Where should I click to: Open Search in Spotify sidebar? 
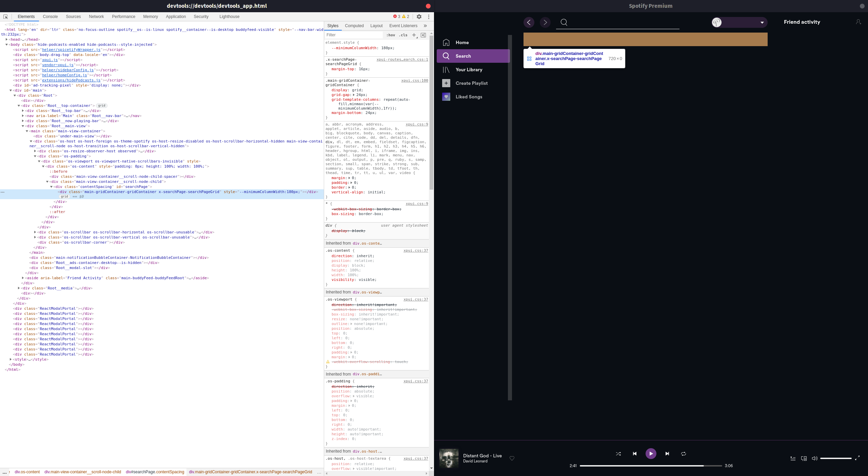click(x=473, y=56)
